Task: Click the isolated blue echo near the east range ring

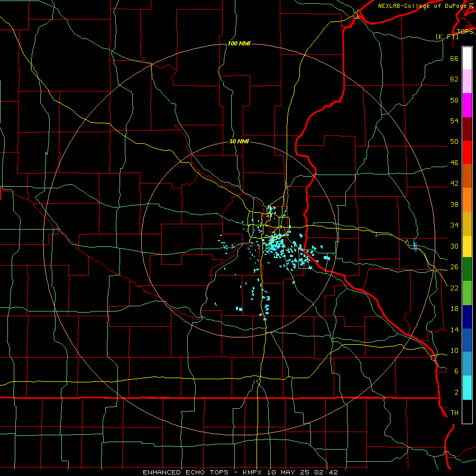Action: click(x=415, y=247)
